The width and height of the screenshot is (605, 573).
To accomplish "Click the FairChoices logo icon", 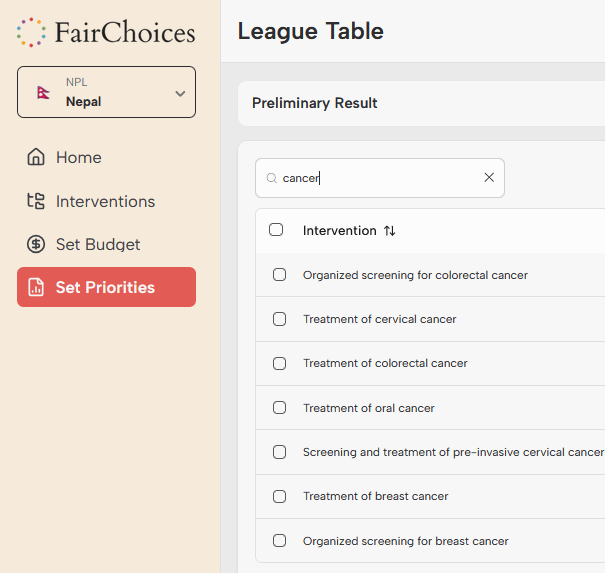I will (31, 32).
